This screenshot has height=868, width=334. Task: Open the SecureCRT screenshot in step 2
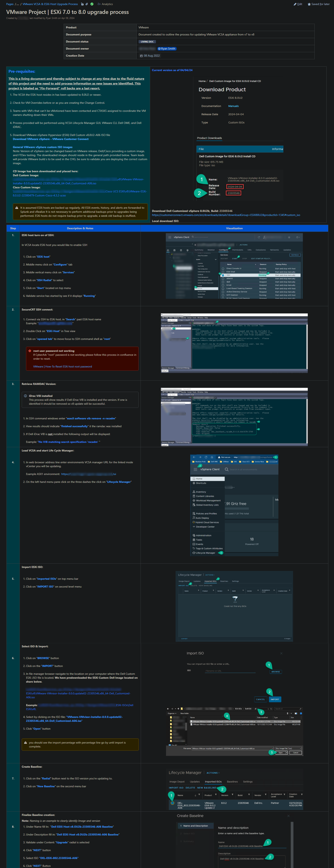pyautogui.click(x=234, y=343)
